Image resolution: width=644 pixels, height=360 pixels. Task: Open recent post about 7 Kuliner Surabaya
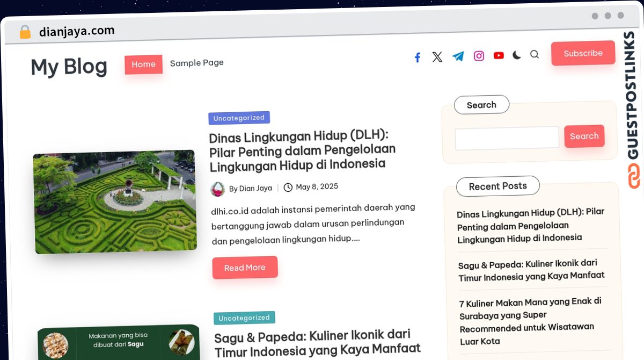530,320
